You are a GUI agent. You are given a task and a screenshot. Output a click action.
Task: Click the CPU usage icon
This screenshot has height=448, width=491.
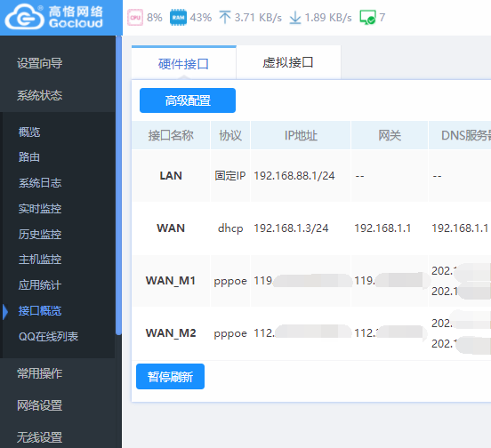click(135, 17)
